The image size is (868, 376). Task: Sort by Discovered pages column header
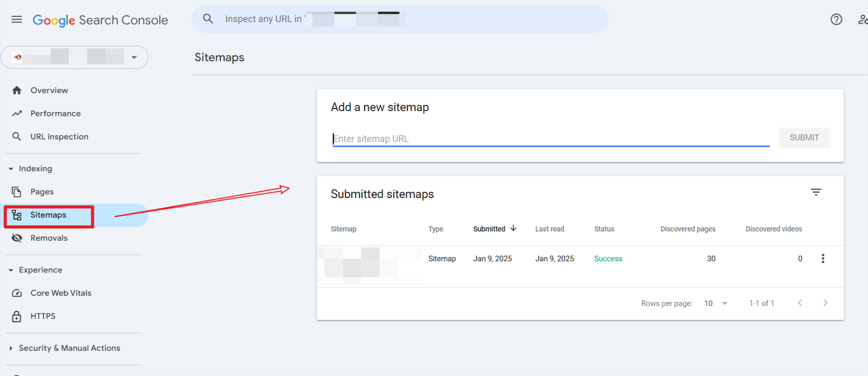pyautogui.click(x=688, y=229)
